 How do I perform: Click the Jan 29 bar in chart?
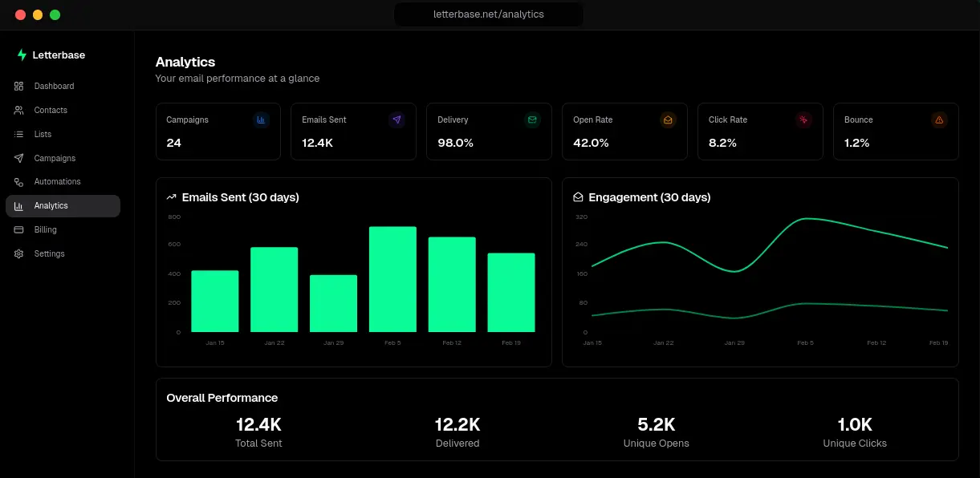point(333,303)
